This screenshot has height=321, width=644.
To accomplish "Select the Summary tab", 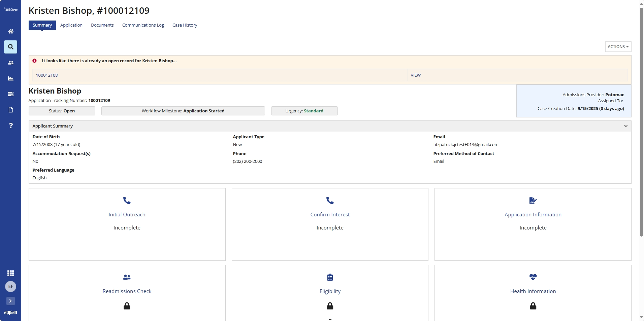I will pos(42,25).
